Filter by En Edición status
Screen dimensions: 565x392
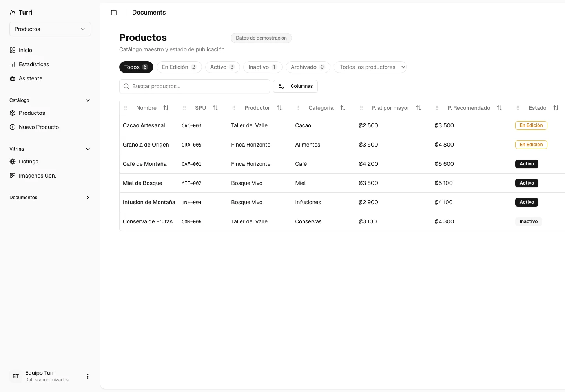(179, 67)
